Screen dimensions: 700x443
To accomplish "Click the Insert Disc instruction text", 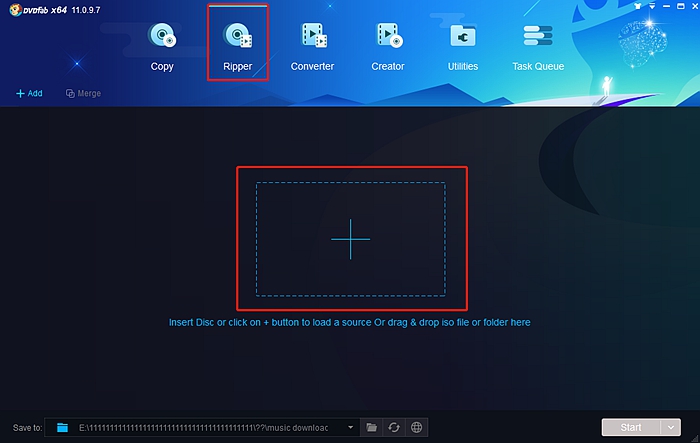I will [350, 322].
